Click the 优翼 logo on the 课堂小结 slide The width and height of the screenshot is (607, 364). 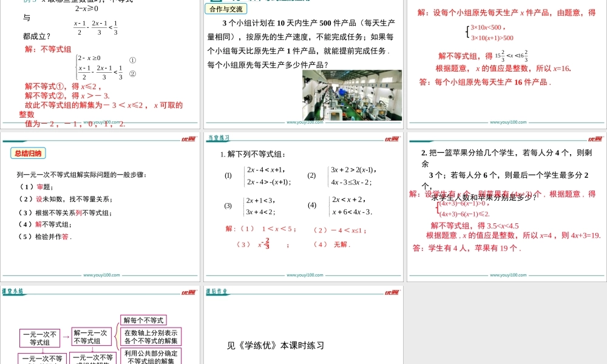(189, 292)
